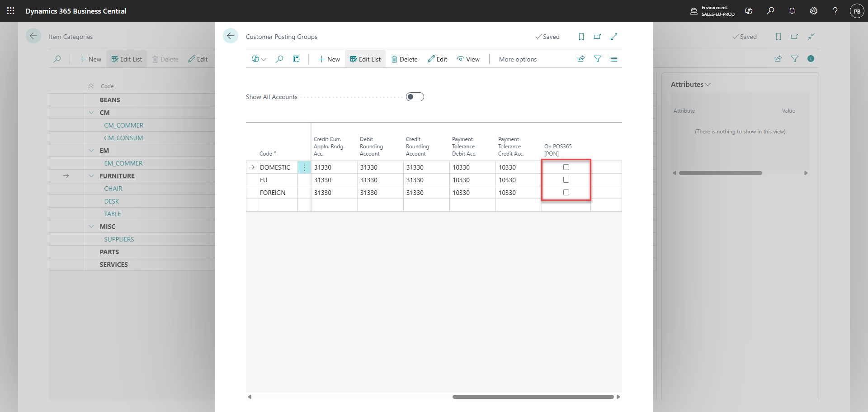The width and height of the screenshot is (868, 412).
Task: Open the Copilot dropdown in list toolbar
Action: tap(259, 59)
